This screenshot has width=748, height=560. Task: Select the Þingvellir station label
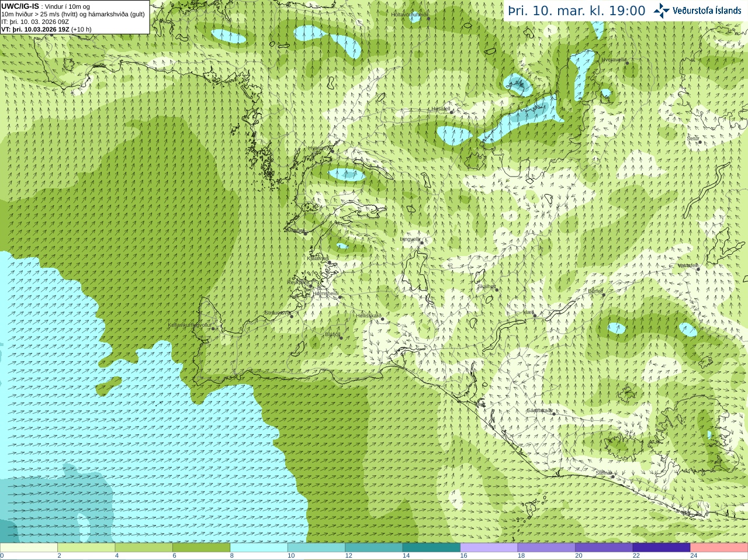click(x=410, y=239)
